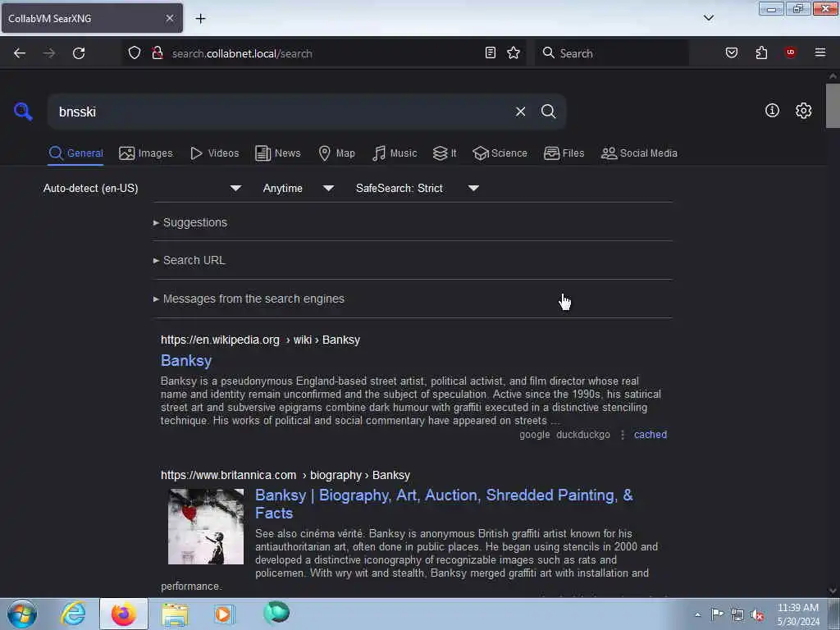Screen dimensions: 840x630
Task: Click the green round taskbar app icon
Action: pyautogui.click(x=276, y=613)
